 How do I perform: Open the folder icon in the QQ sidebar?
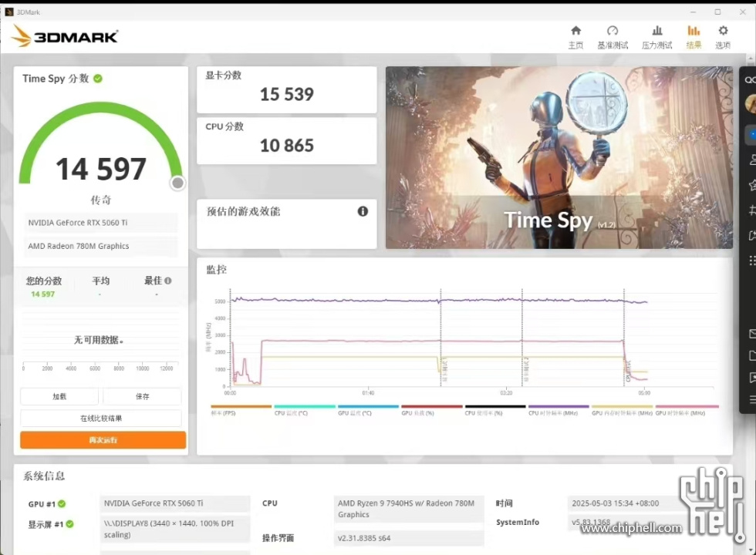point(752,355)
